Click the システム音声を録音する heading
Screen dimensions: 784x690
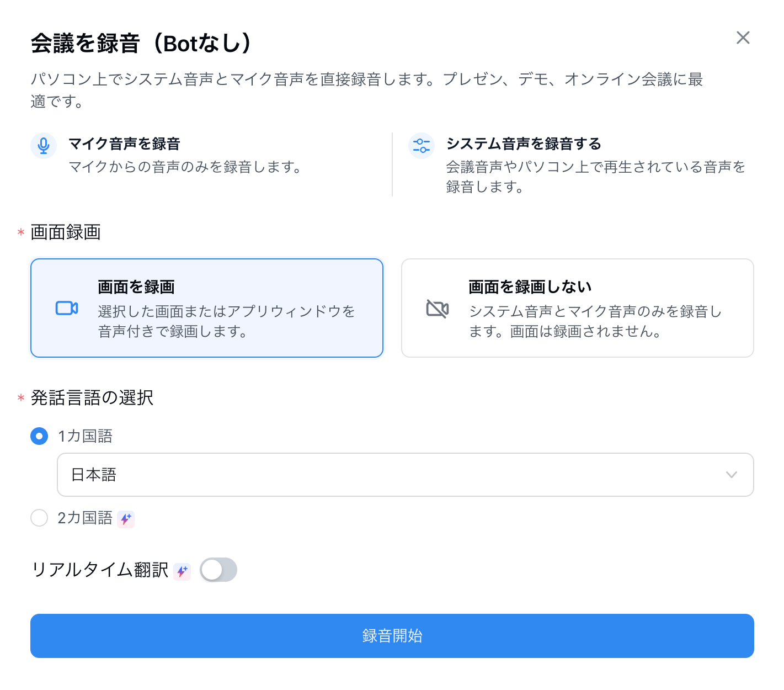[524, 144]
